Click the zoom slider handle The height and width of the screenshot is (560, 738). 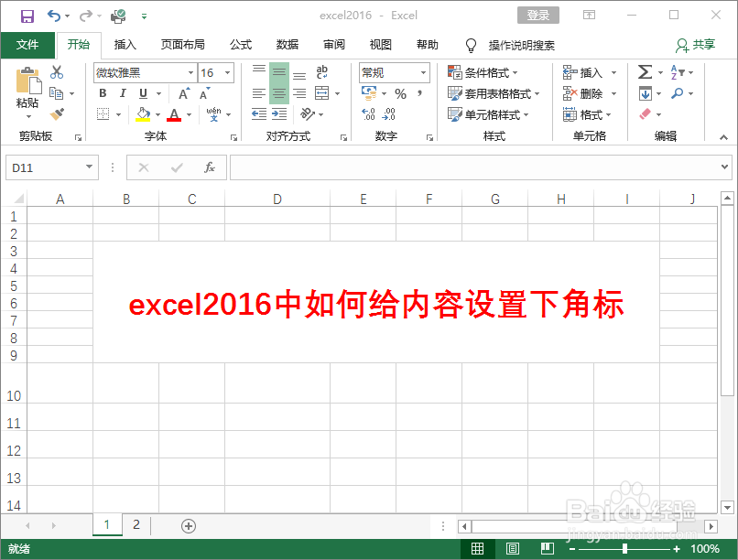(x=624, y=549)
